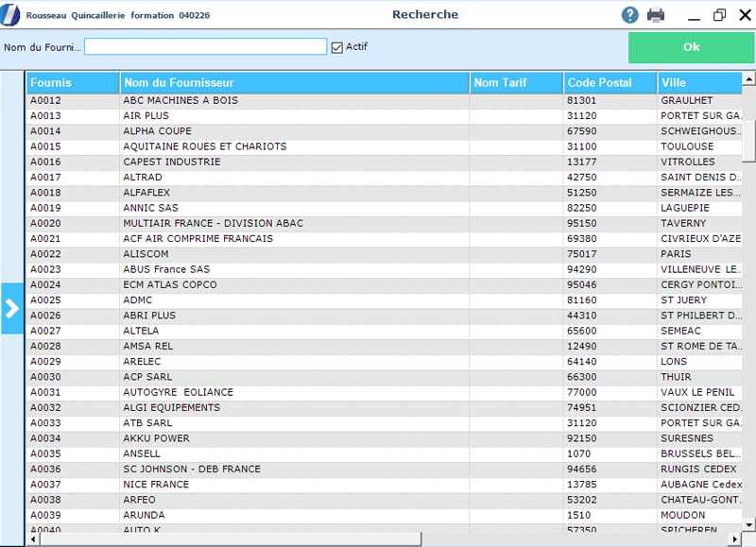This screenshot has width=756, height=547.
Task: Sort by Nom du Fournisseur column header
Action: (295, 82)
